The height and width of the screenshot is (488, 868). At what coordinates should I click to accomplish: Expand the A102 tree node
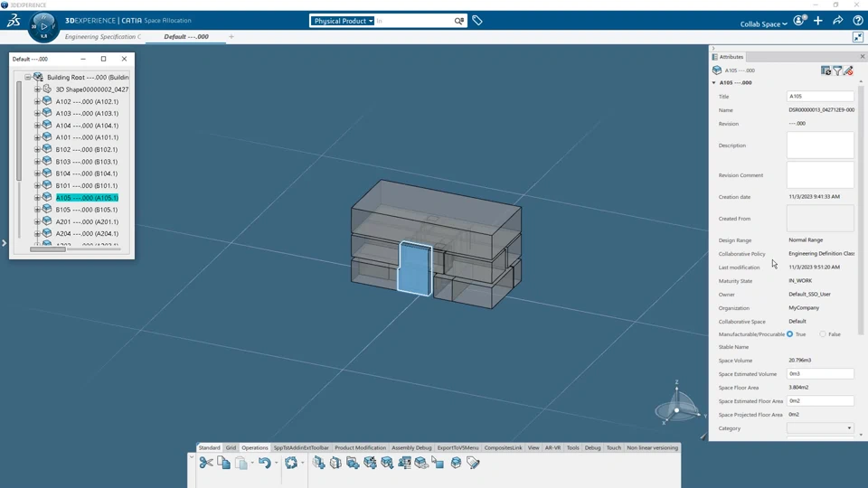click(37, 102)
